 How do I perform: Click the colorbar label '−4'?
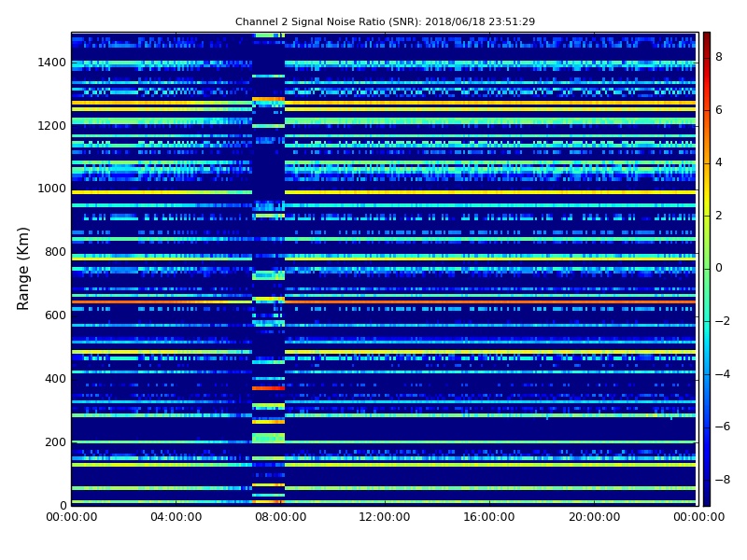point(723,374)
